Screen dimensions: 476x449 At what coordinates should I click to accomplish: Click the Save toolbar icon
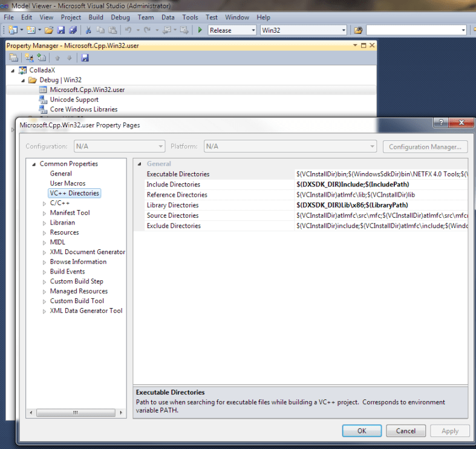pyautogui.click(x=61, y=30)
